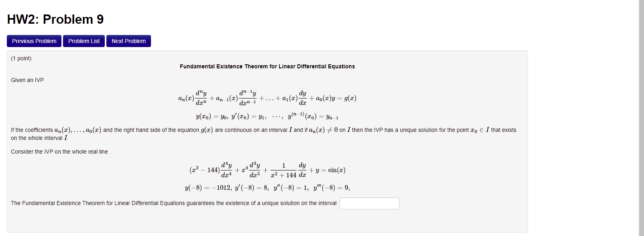Click the 'Consider the IVP' sentence
The height and width of the screenshot is (236, 644).
pyautogui.click(x=59, y=152)
